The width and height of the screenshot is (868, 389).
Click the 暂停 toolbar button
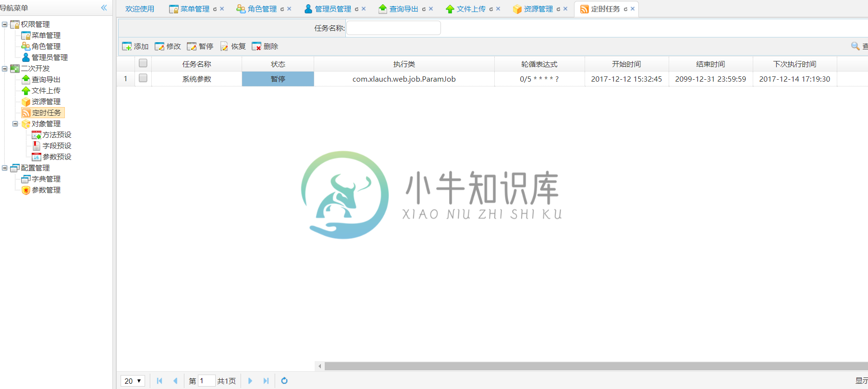tap(200, 47)
